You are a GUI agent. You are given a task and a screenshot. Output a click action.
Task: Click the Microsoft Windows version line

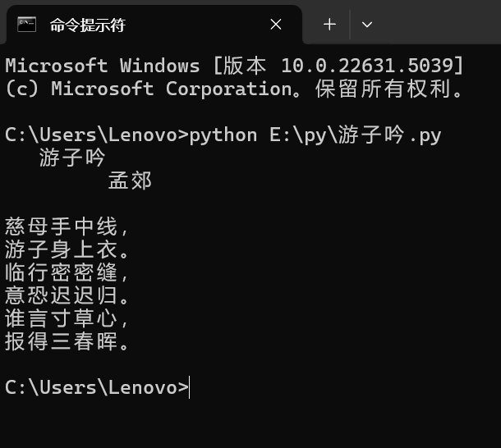(x=234, y=66)
